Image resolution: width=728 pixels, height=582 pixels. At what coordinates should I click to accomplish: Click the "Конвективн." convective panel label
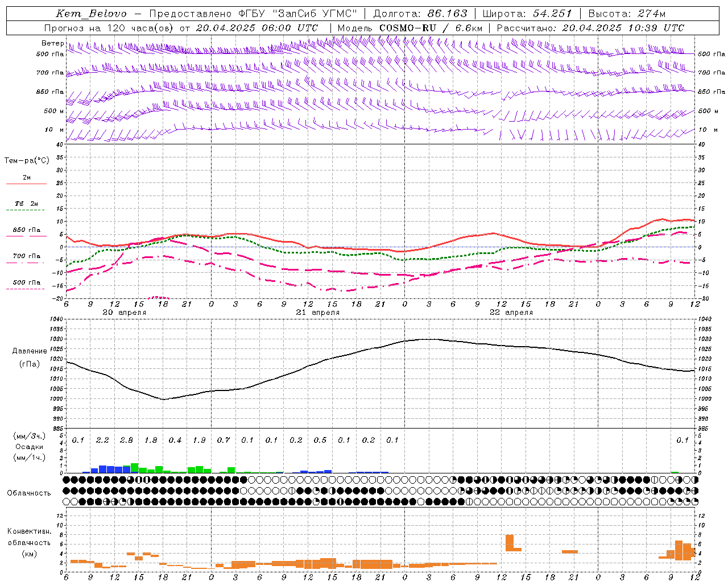[x=30, y=531]
